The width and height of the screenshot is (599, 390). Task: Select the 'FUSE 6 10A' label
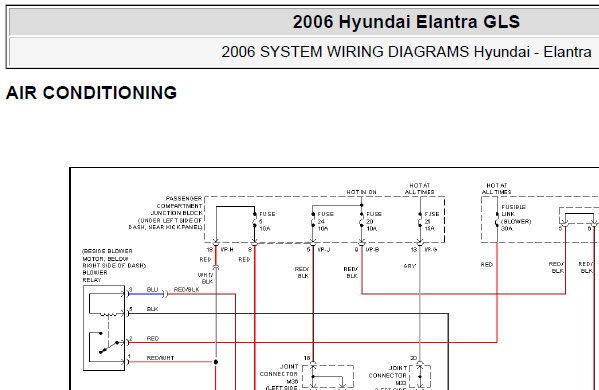click(x=267, y=221)
